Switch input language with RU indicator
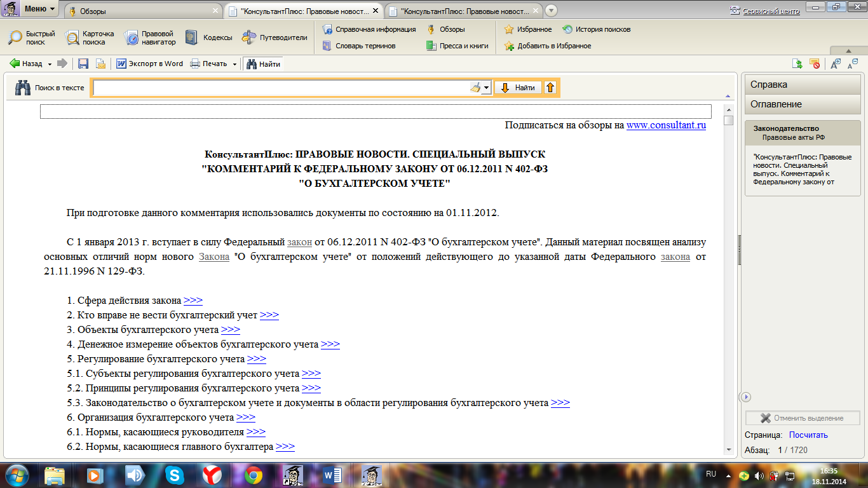The height and width of the screenshot is (488, 868). (711, 474)
